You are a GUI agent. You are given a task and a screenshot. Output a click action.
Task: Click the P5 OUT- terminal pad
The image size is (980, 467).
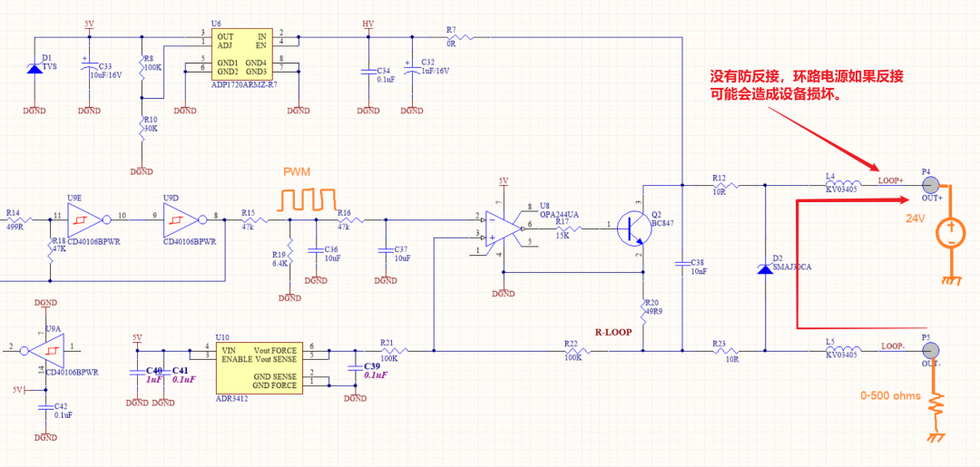(x=931, y=351)
